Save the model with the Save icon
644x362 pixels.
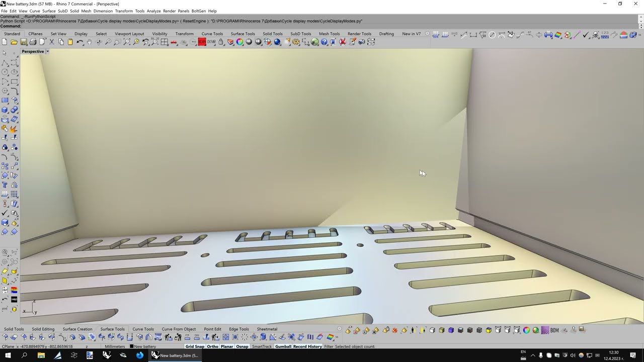pos(24,42)
